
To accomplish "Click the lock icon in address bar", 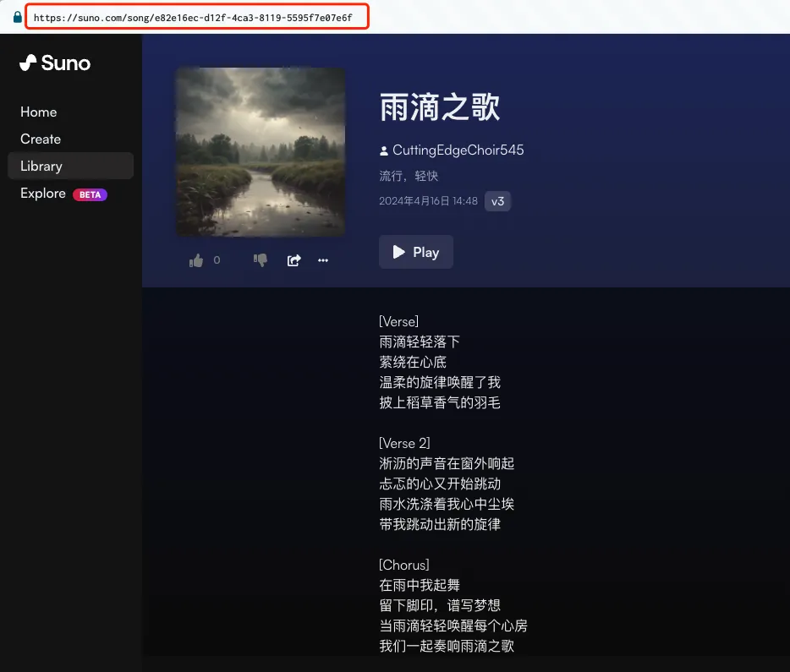I will tap(17, 17).
